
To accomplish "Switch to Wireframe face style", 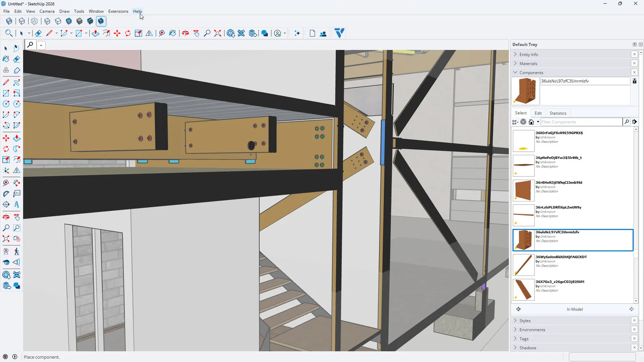I will [x=47, y=21].
